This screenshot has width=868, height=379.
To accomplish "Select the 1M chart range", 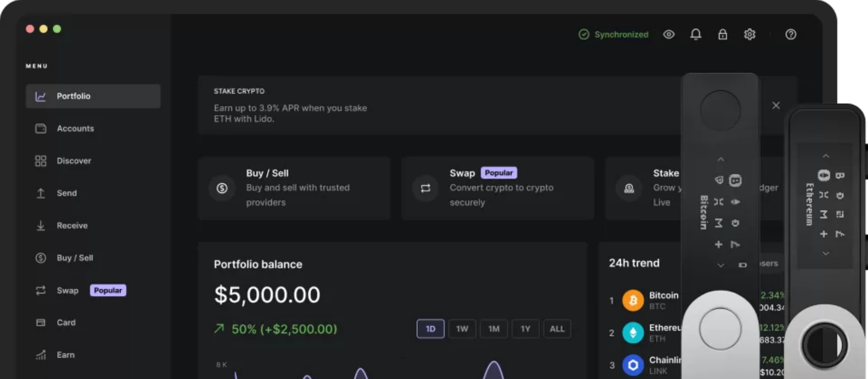I will click(x=494, y=329).
